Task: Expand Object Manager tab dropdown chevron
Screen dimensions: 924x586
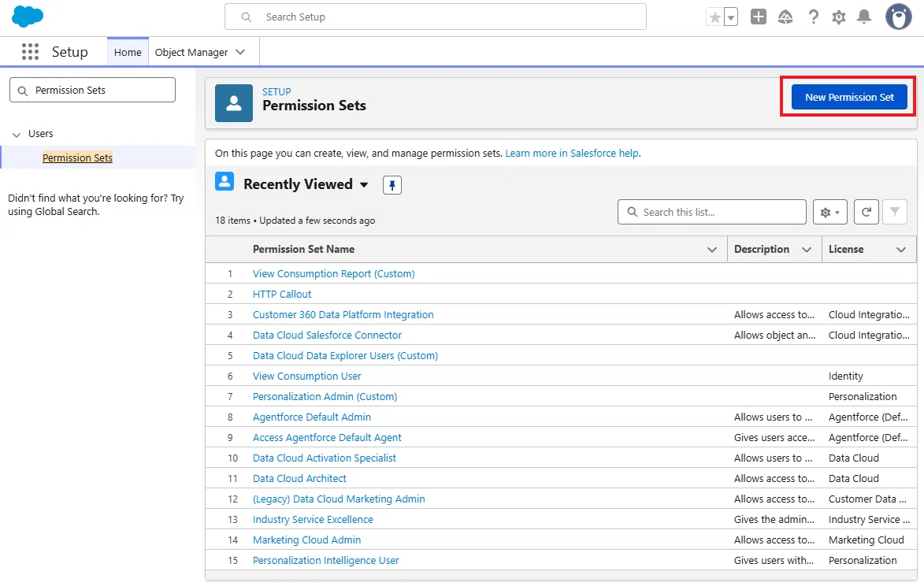Action: coord(240,52)
